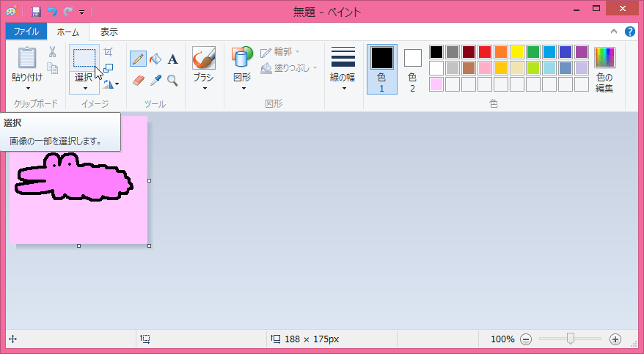
Task: Pick the Color picker eyedropper tool
Action: (x=155, y=80)
